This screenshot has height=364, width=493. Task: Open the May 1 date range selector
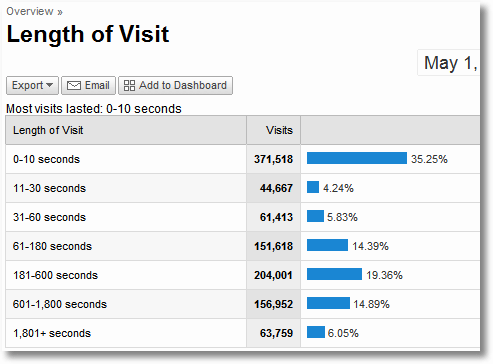(x=449, y=63)
